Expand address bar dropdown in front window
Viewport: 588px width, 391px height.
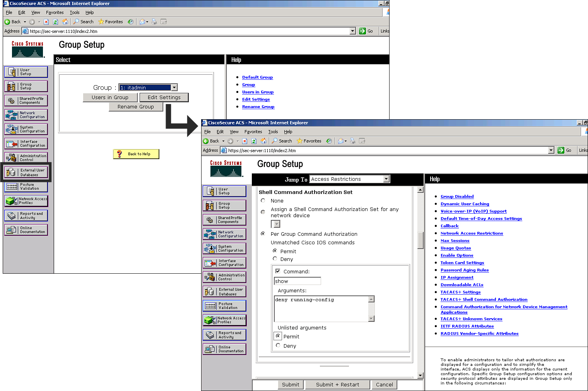point(551,150)
